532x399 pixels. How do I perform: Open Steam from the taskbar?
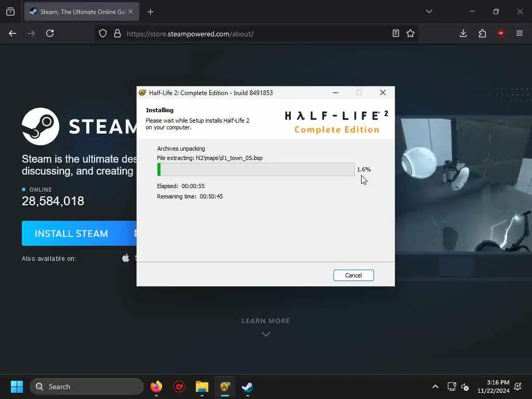[247, 387]
